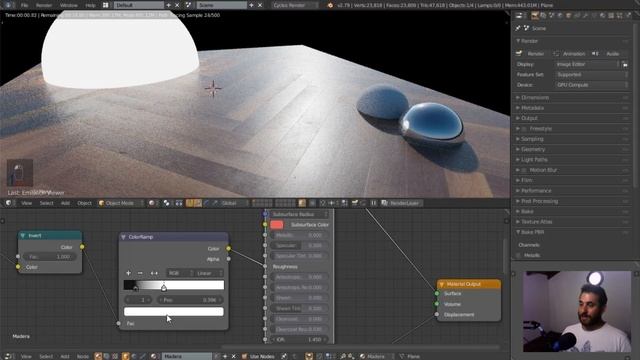Viewport: 640px width, 360px height.
Task: Open the Cycles Render engine dropdown
Action: tap(295, 5)
